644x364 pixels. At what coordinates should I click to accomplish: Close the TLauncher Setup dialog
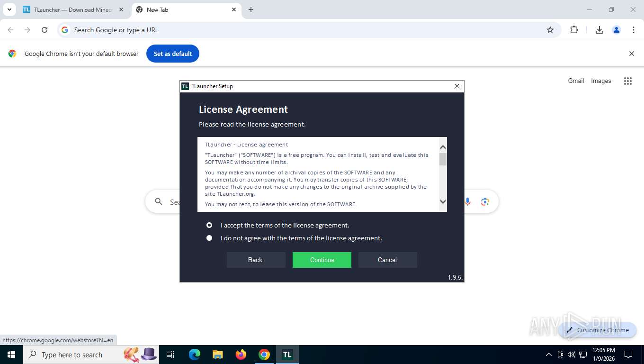point(457,86)
